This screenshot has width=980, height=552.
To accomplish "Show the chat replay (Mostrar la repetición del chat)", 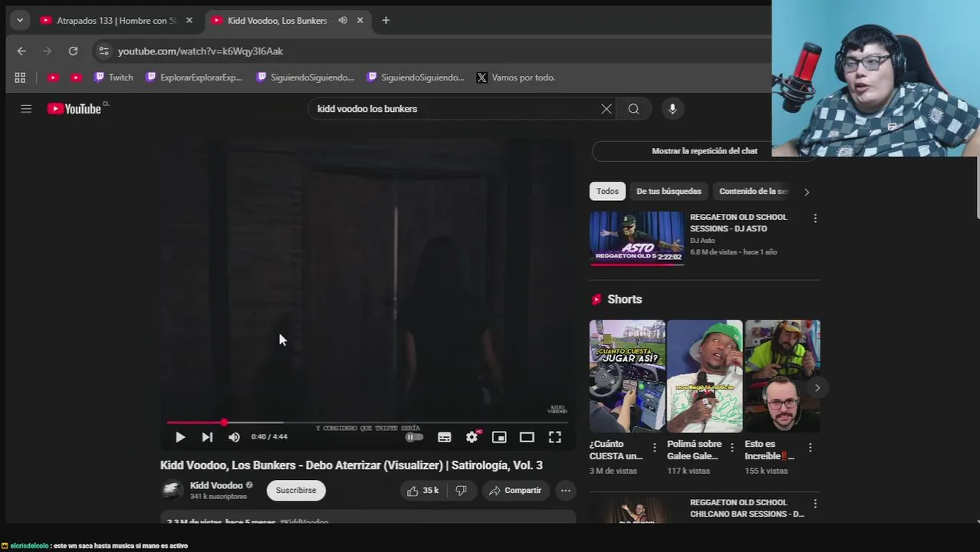I will coord(705,151).
